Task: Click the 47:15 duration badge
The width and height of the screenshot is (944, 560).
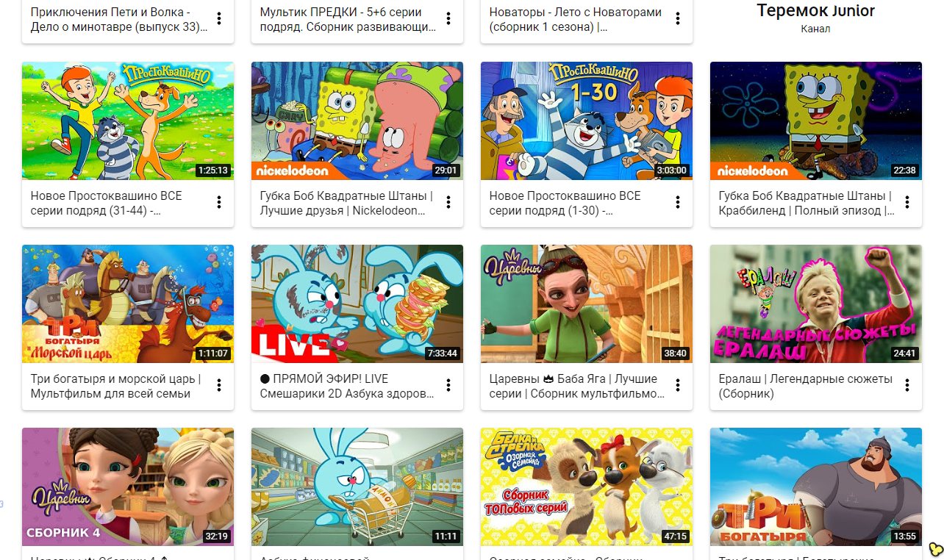Action: tap(676, 536)
